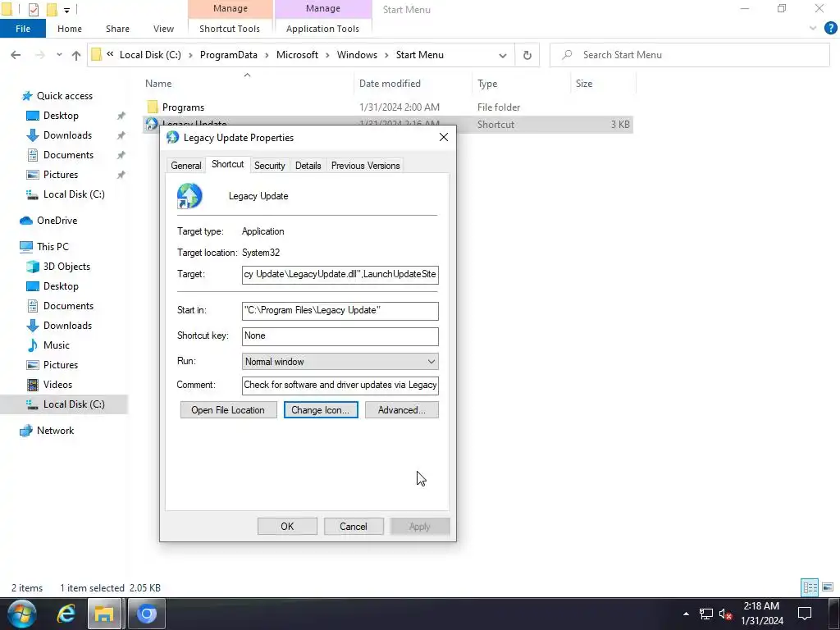Switch to large icons view layout
The width and height of the screenshot is (840, 630).
click(828, 587)
